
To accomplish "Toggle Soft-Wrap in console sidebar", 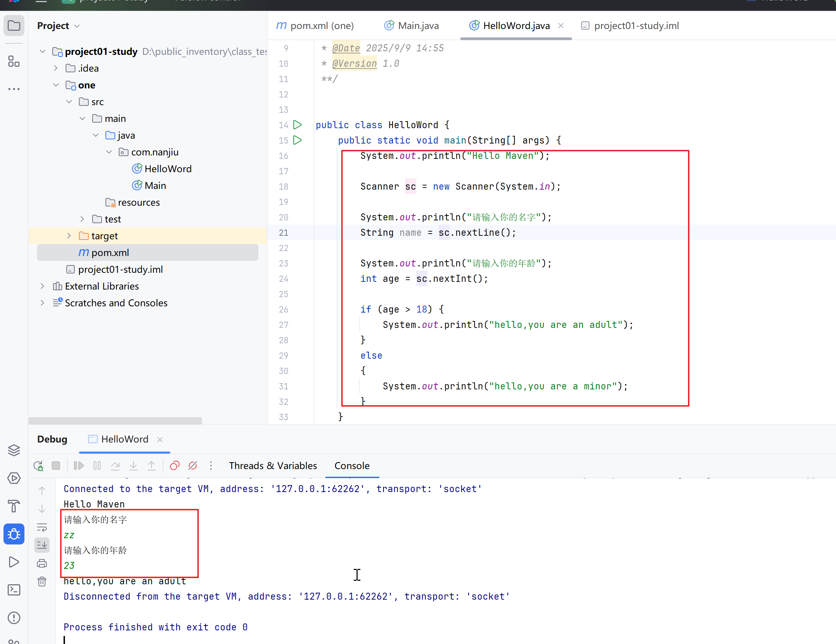I will click(x=42, y=527).
